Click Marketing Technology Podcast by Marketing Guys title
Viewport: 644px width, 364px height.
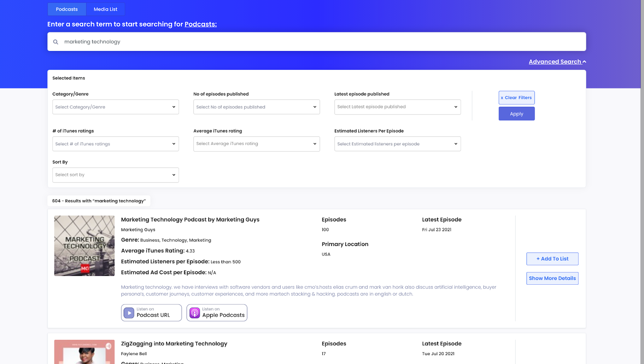(190, 219)
